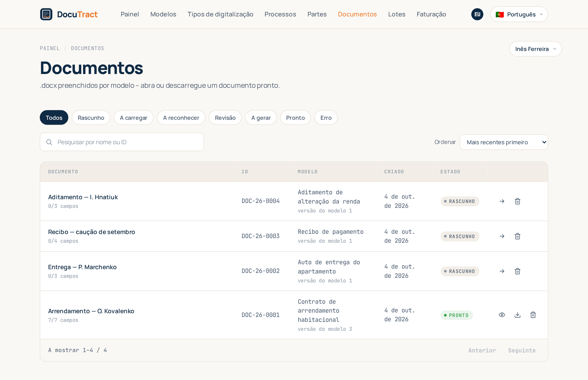Open the Modelos nav item
The height and width of the screenshot is (380, 588).
coord(163,14)
